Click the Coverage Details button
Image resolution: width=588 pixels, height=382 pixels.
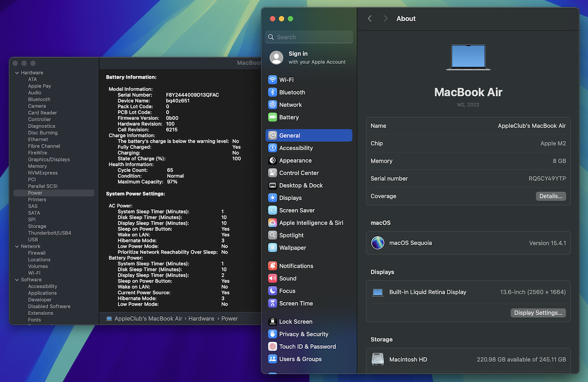coord(551,196)
